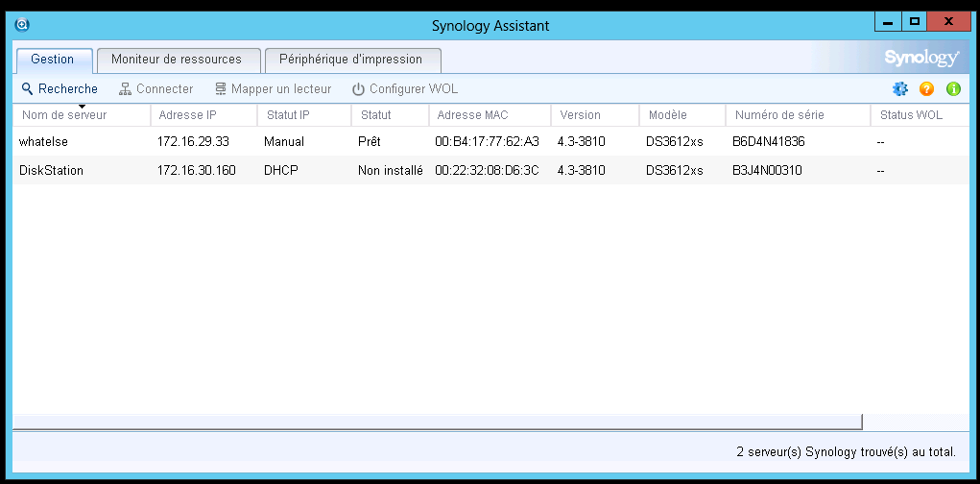The height and width of the screenshot is (484, 980).
Task: Show about info with the green icon
Action: (x=954, y=88)
